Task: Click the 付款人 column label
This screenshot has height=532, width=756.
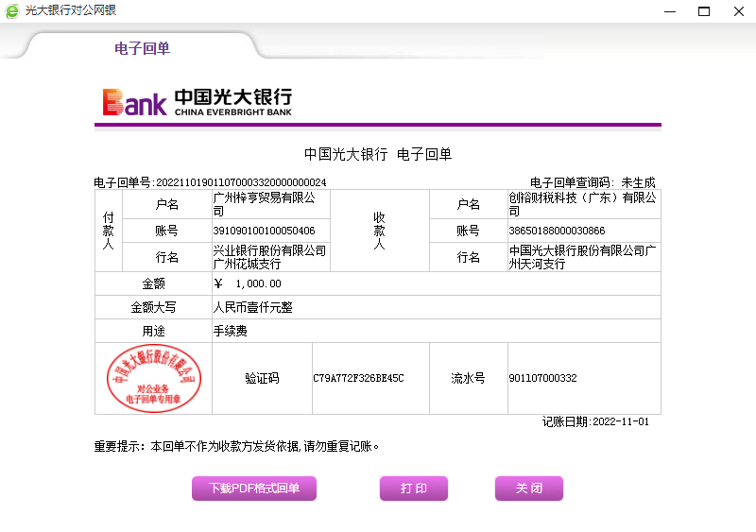Action: point(109,231)
